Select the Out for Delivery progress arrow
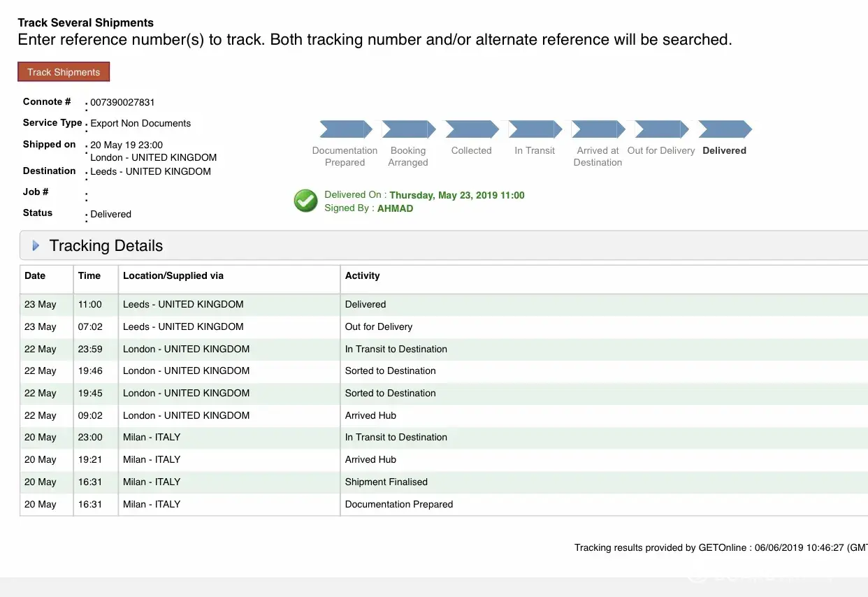 (x=662, y=129)
